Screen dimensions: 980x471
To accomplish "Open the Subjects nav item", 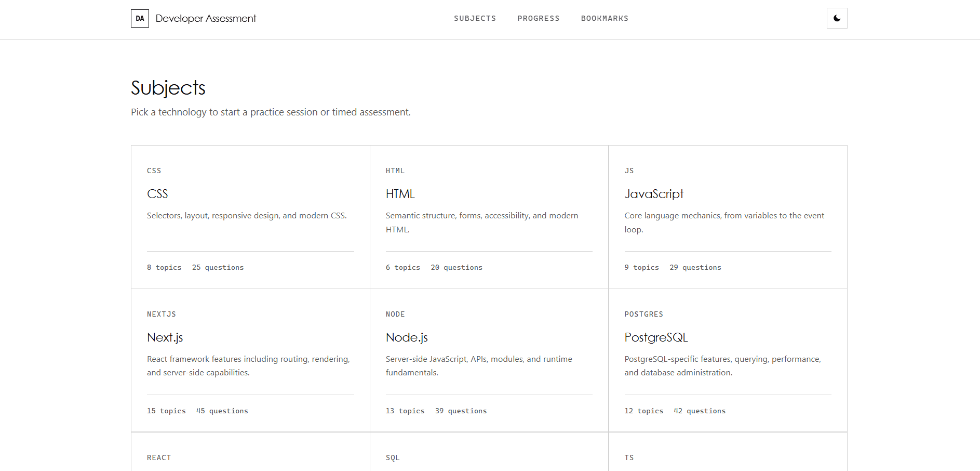I will (x=475, y=18).
